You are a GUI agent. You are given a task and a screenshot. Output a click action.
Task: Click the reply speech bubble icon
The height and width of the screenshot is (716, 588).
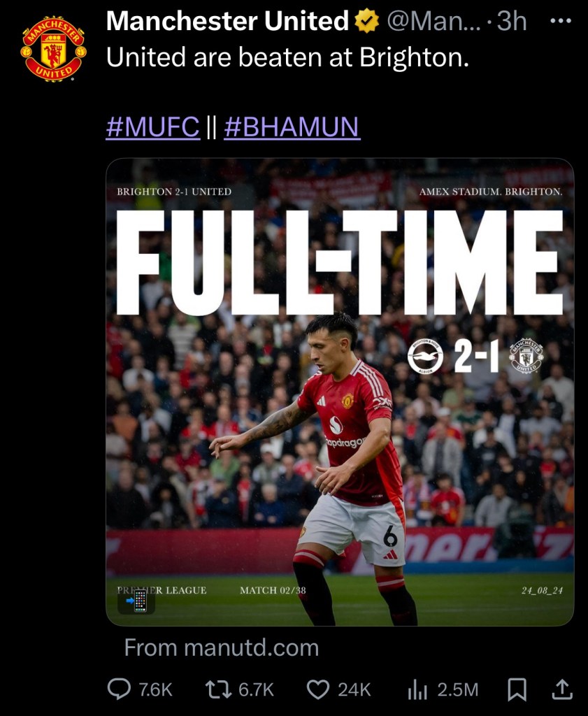[x=118, y=689]
